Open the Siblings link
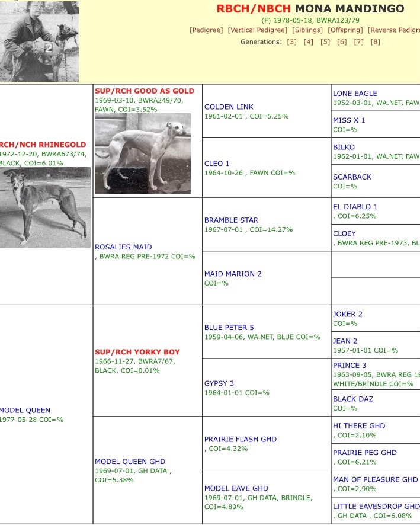This screenshot has width=420, height=525. click(x=307, y=30)
